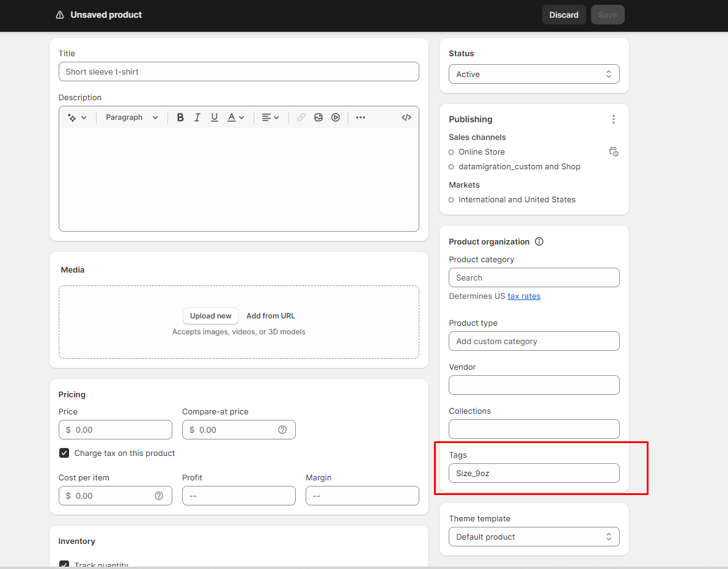
Task: Click the Collections input field
Action: click(x=534, y=429)
